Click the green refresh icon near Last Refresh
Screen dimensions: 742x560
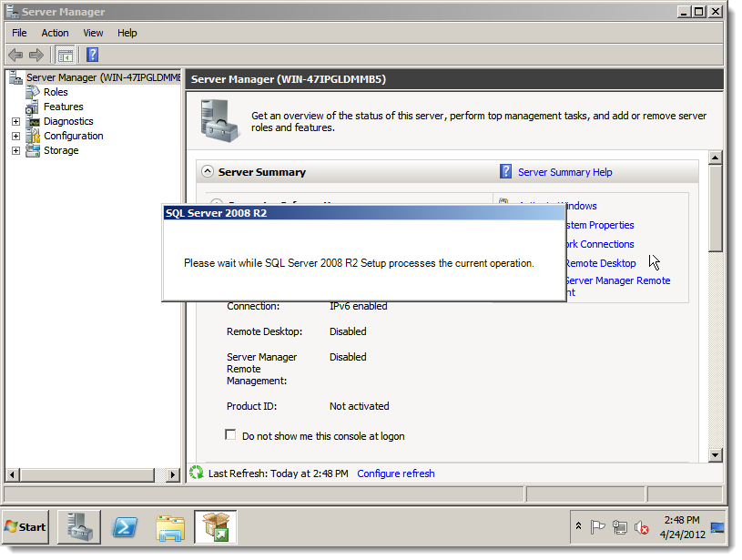coord(196,473)
